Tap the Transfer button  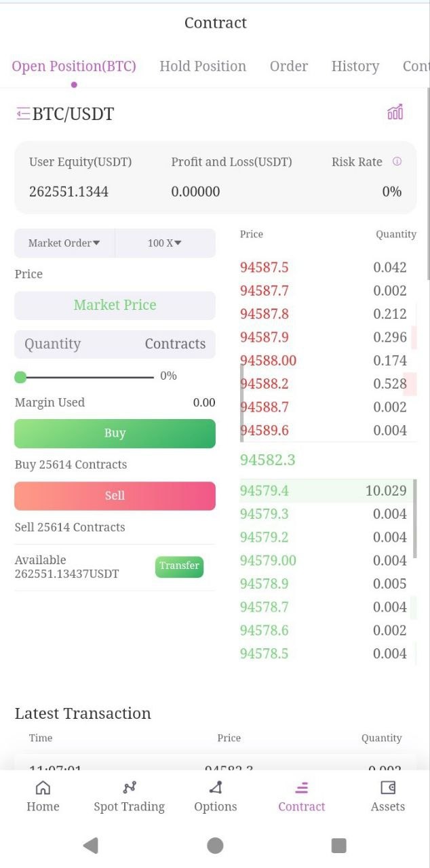pyautogui.click(x=179, y=566)
